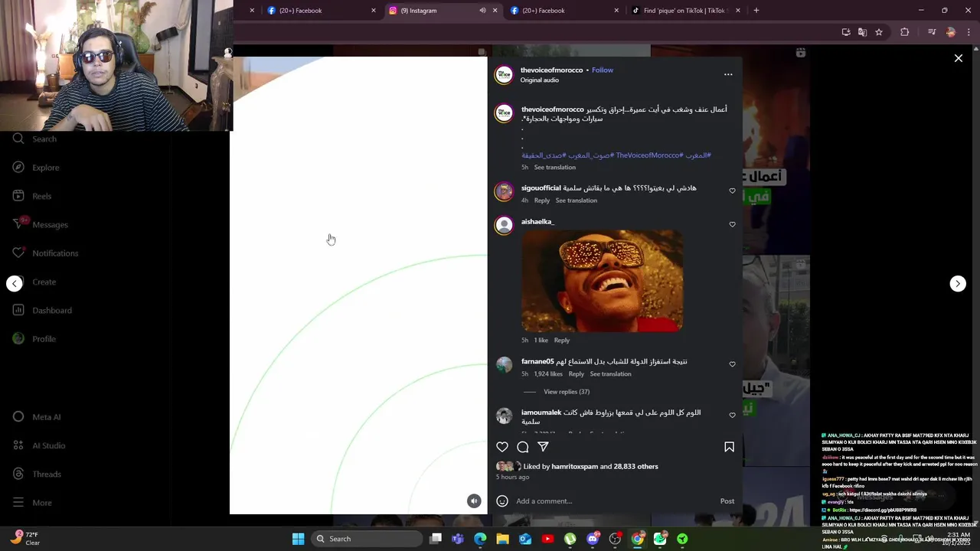
Task: Open Search in the Instagram sidebar
Action: click(x=34, y=139)
